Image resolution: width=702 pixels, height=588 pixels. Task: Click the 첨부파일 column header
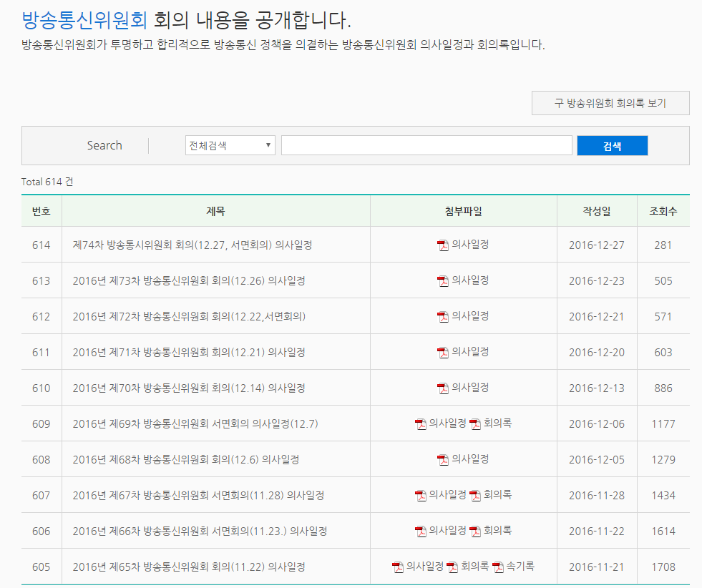point(464,210)
